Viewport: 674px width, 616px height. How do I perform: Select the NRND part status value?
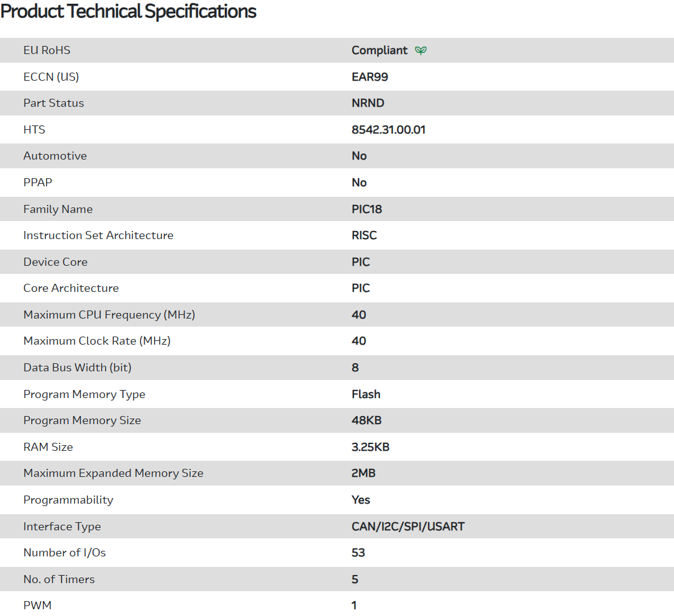(x=368, y=103)
